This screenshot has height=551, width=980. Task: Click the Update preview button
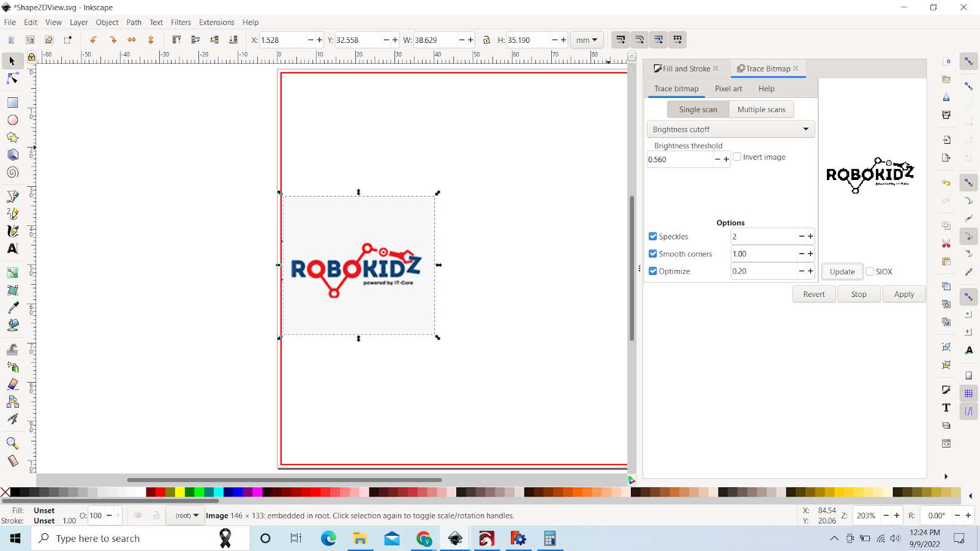[x=842, y=272]
